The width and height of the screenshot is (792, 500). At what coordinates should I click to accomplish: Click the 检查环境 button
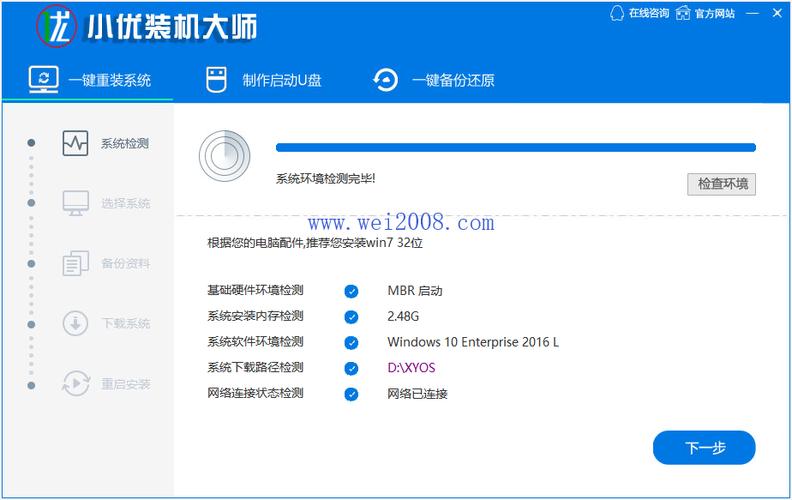[722, 184]
